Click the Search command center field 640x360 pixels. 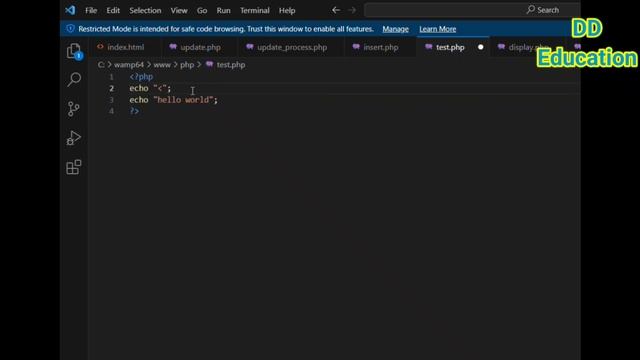(x=472, y=10)
